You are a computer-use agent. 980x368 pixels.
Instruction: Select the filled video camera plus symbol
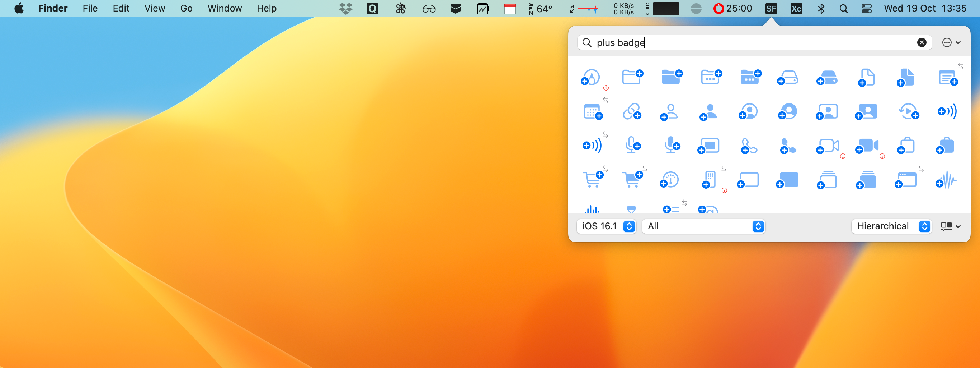867,146
